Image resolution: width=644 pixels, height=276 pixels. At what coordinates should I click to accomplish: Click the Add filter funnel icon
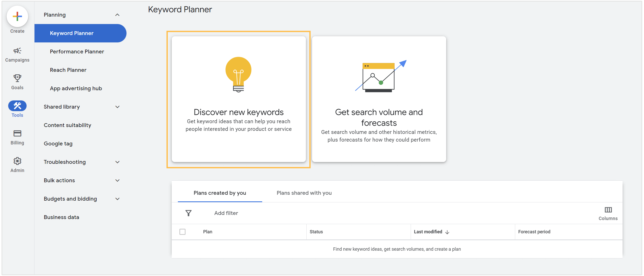[x=189, y=213]
